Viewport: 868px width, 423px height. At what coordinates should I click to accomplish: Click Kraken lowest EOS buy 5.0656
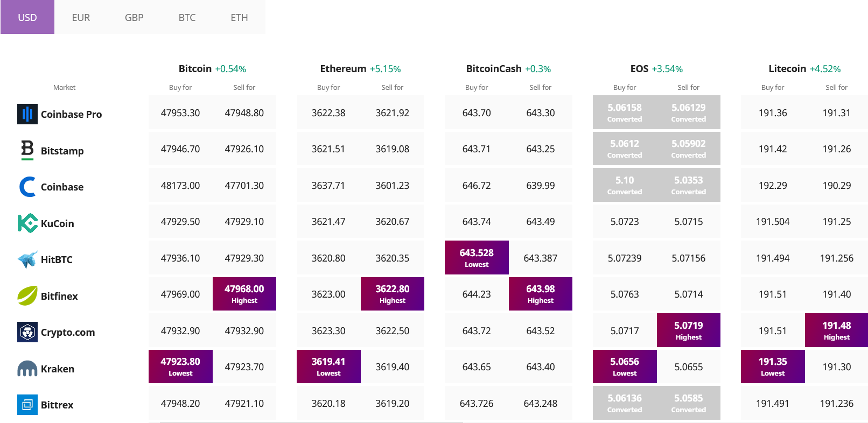click(x=625, y=366)
